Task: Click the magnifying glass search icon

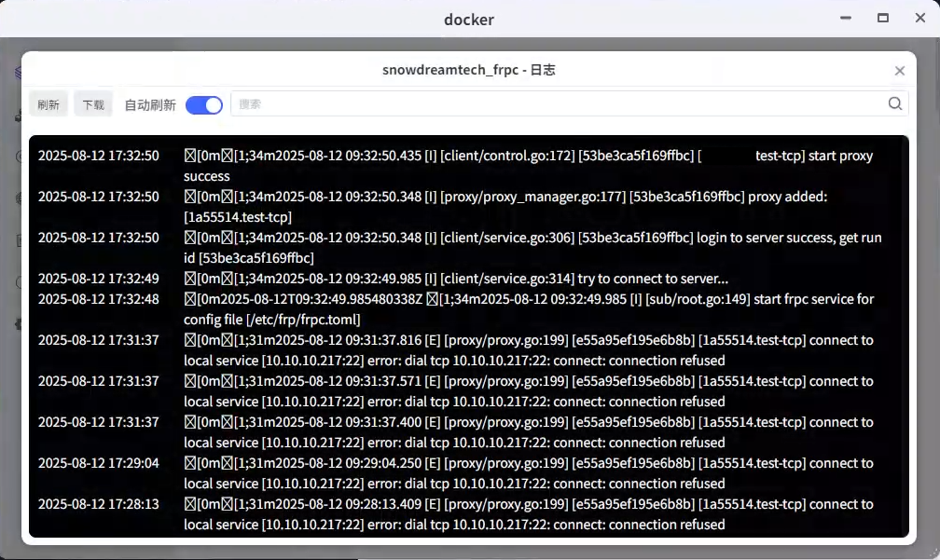Action: [x=895, y=104]
